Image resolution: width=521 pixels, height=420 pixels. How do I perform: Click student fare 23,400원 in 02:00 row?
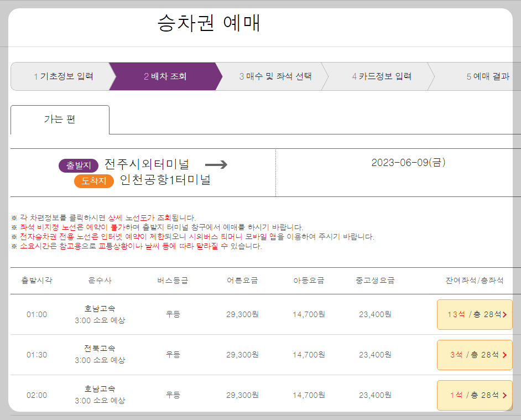coord(375,395)
